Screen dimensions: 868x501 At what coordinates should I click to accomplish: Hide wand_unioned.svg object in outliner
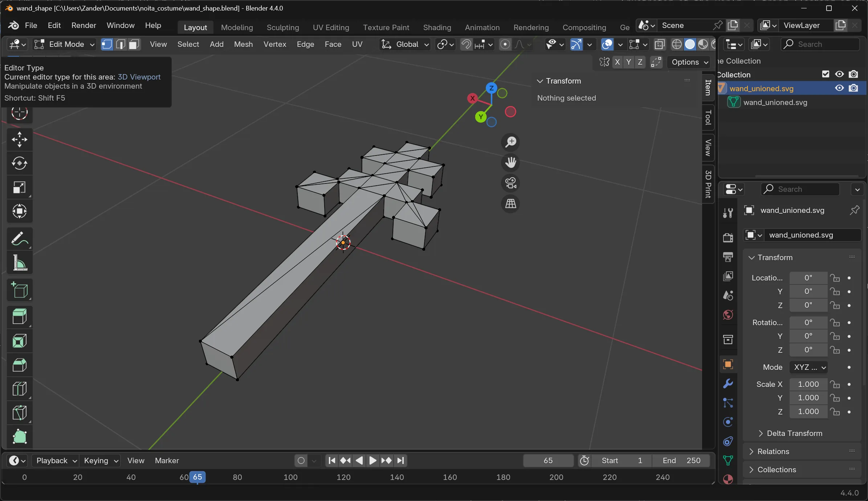click(839, 88)
